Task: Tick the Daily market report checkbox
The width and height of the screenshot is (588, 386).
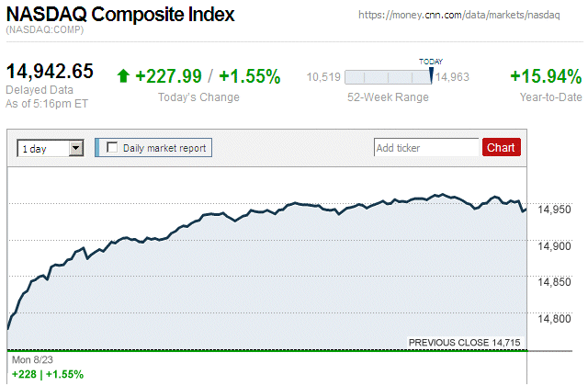Action: [112, 147]
